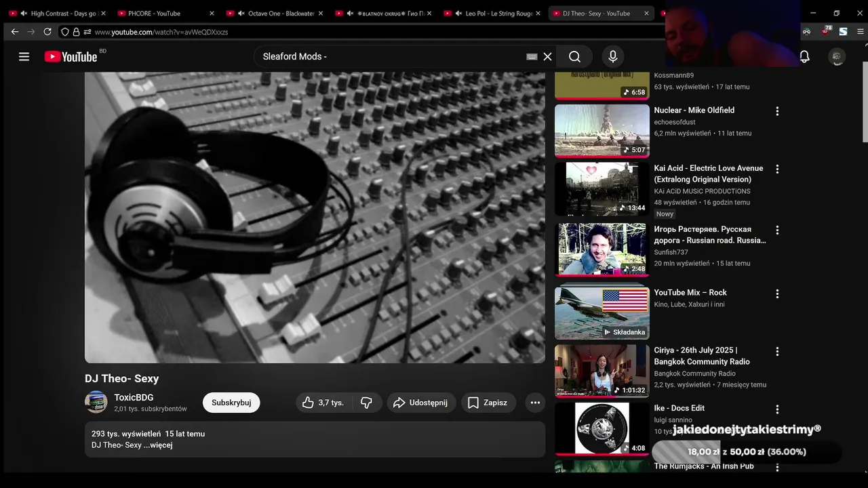Close the DJ Theo- Sexy tab
This screenshot has height=488, width=868.
click(x=646, y=14)
